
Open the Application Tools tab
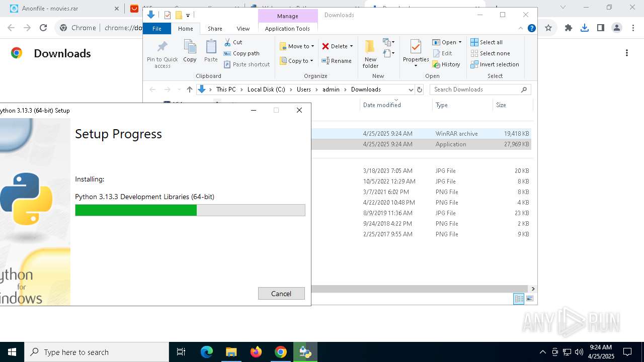pos(287,29)
